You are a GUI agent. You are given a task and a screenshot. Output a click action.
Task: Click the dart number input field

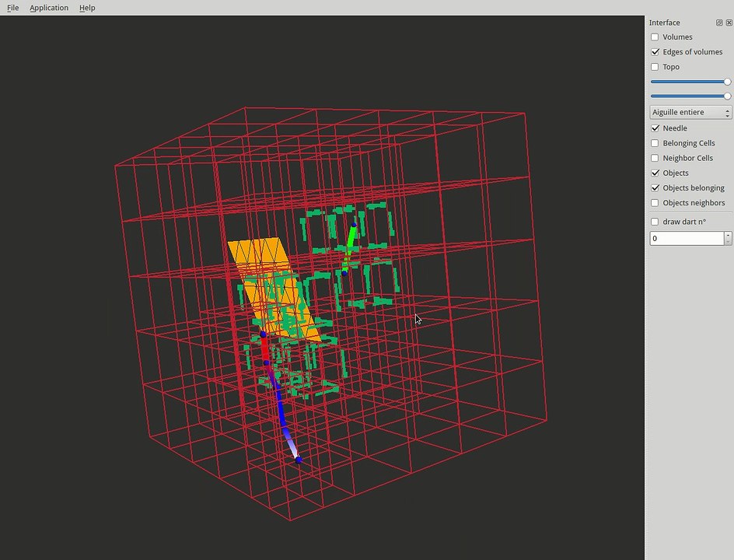[x=687, y=238]
